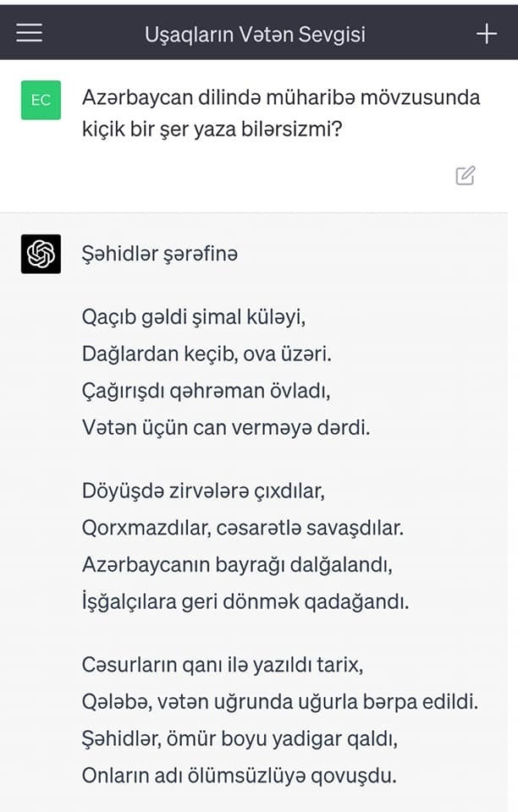
Task: Click the poem title 'Şəhidlər şərəfinə'
Action: pyautogui.click(x=160, y=254)
